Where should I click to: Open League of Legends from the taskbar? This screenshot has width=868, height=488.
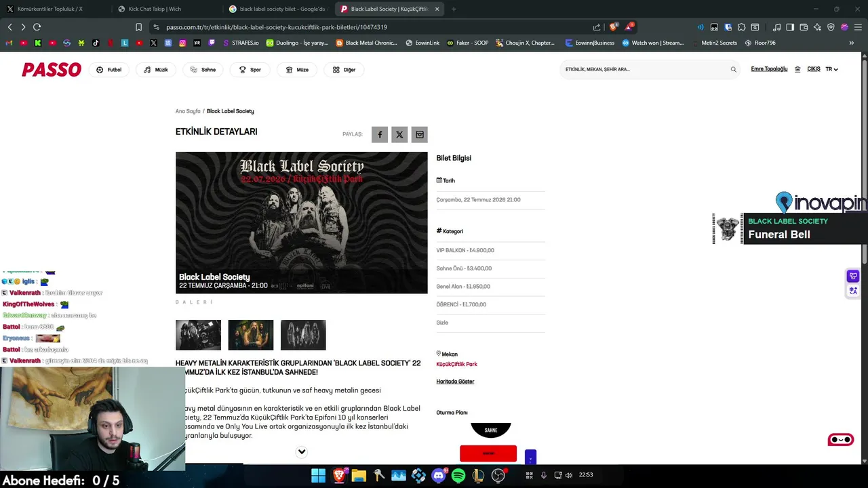(x=478, y=475)
